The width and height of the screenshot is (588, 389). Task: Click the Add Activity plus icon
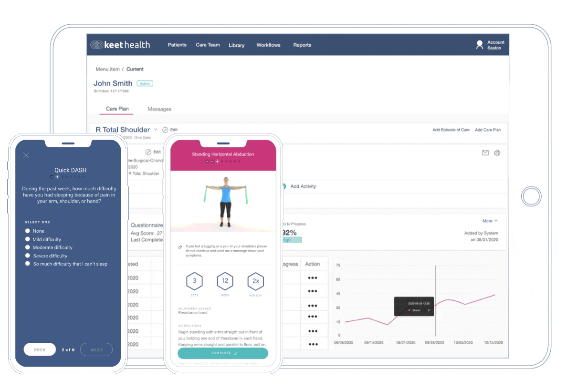pyautogui.click(x=285, y=187)
